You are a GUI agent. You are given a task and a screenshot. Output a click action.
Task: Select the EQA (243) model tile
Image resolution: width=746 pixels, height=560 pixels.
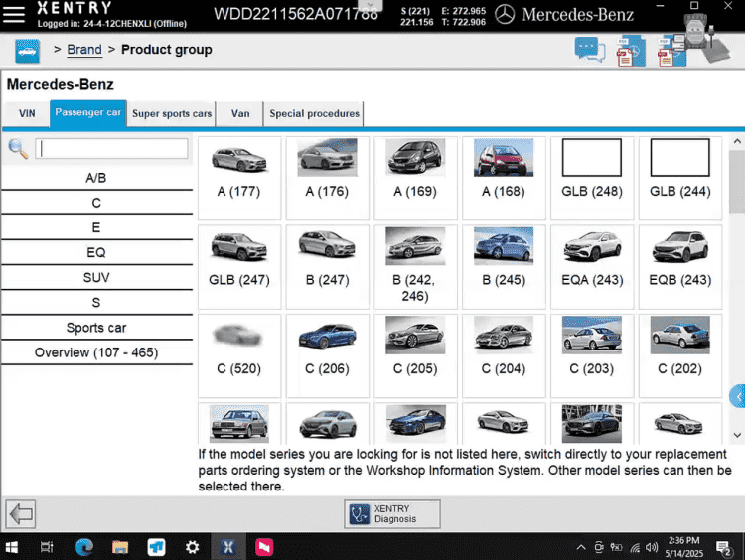[592, 267]
